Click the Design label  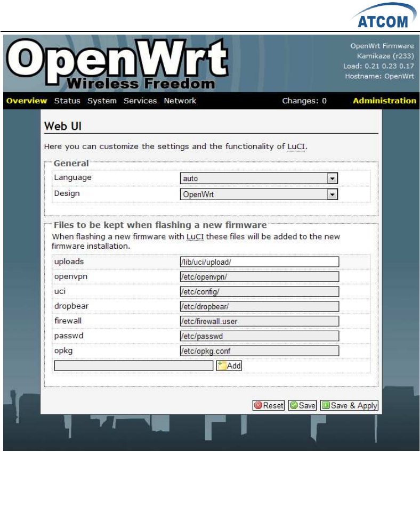click(x=67, y=193)
